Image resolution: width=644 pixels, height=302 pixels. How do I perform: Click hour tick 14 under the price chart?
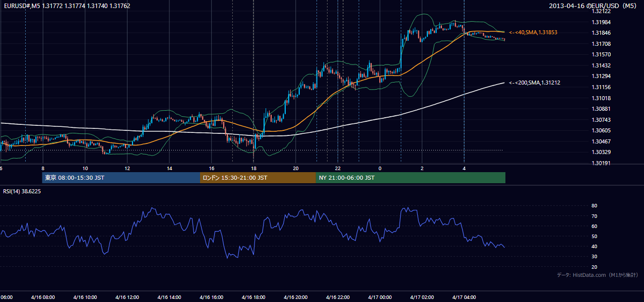coord(169,168)
